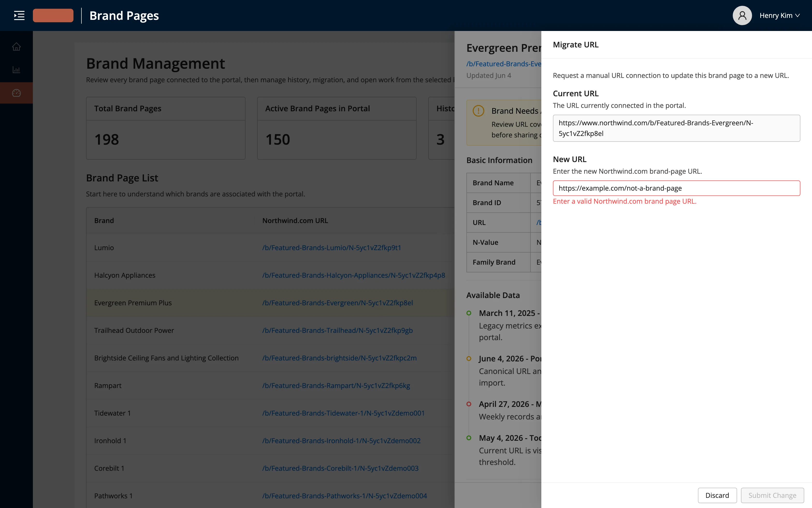The height and width of the screenshot is (508, 812).
Task: Open the home icon in sidebar
Action: point(16,47)
